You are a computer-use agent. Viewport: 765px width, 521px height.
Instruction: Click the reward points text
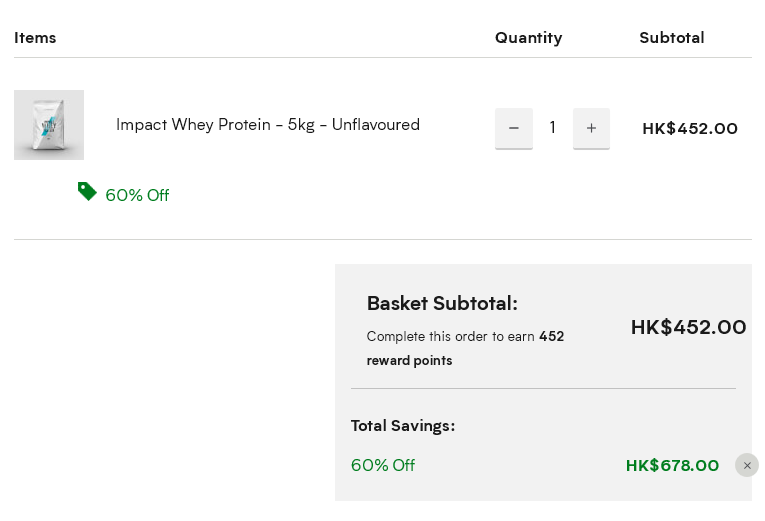click(x=409, y=361)
